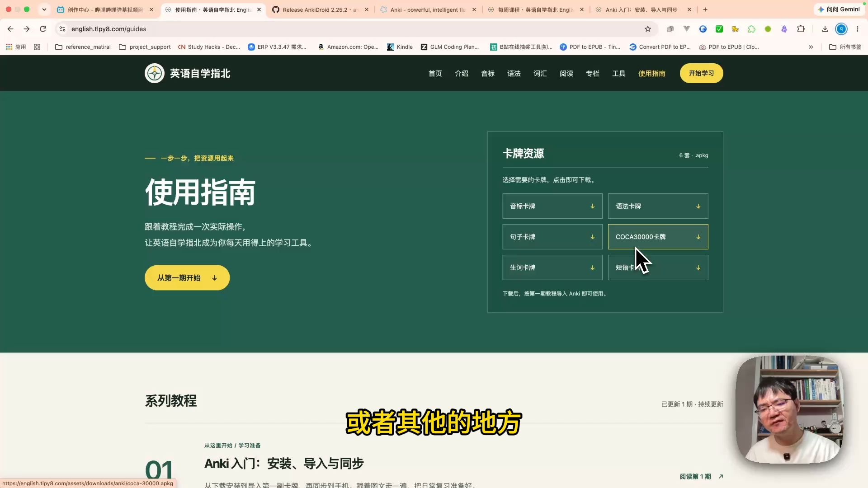Screen dimensions: 868x488
Task: Open the 应用 apps grid shortcut
Action: (x=16, y=47)
